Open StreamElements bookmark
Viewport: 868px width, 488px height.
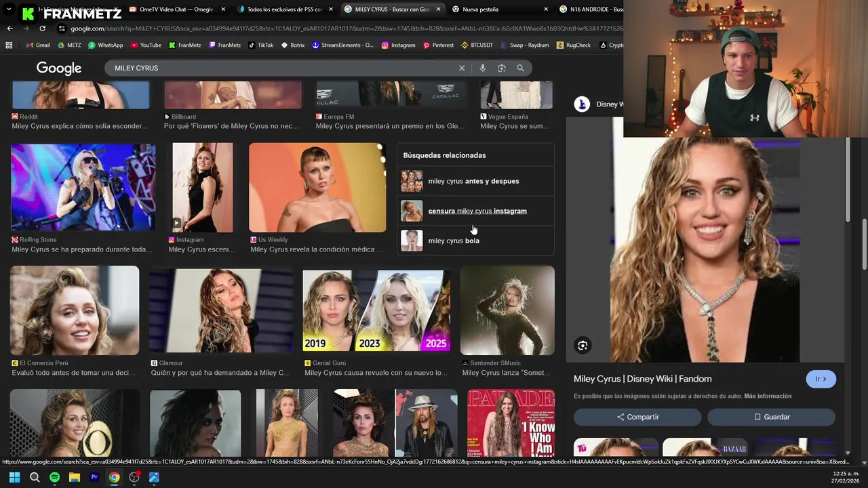tap(342, 45)
